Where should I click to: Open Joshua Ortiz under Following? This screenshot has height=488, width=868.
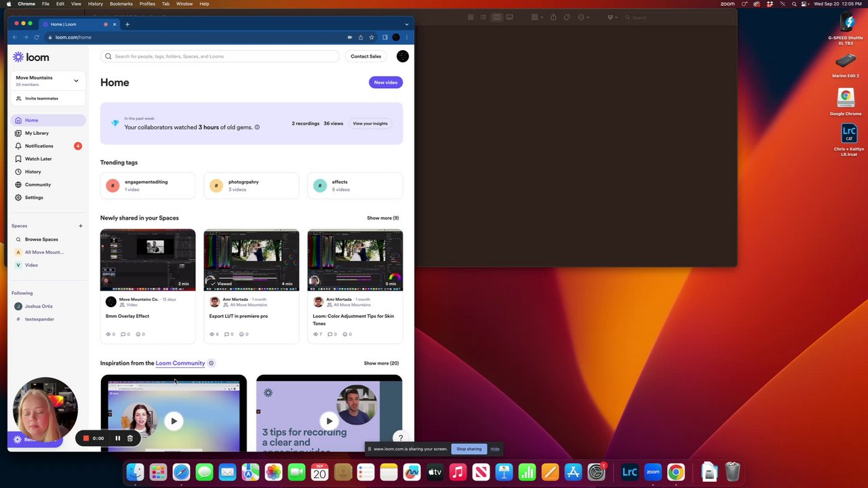pyautogui.click(x=47, y=306)
